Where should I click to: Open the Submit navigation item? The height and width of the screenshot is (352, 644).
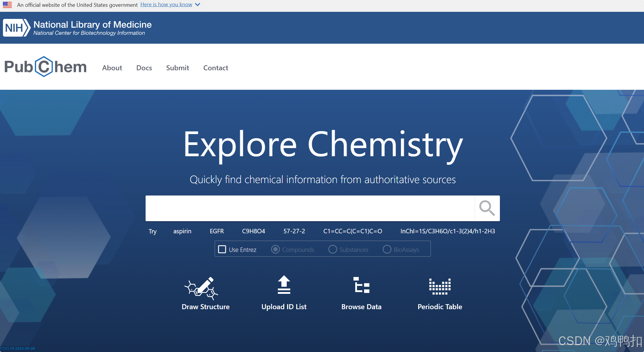[x=177, y=68]
